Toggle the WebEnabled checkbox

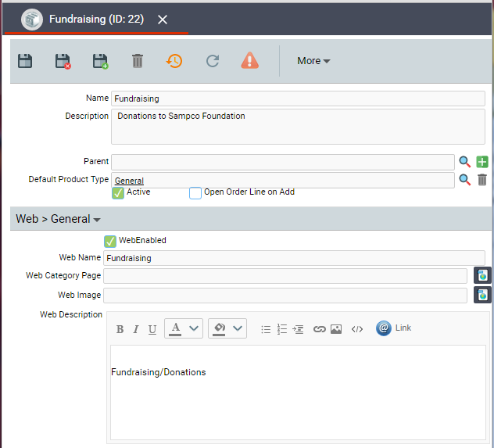click(x=110, y=242)
